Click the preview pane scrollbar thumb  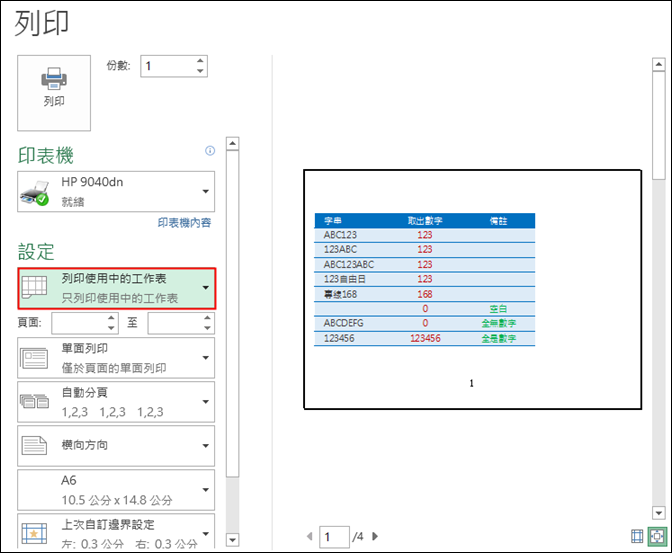[x=658, y=126]
